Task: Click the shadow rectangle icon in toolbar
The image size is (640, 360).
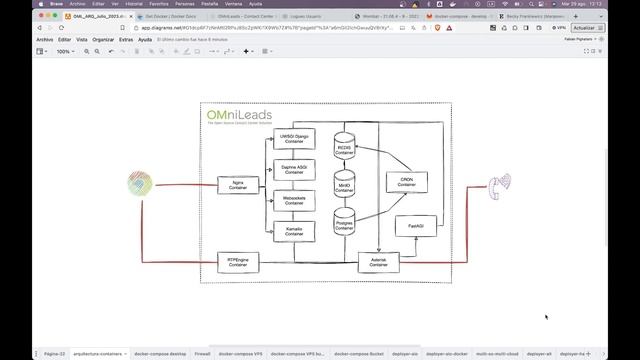Action: click(197, 51)
